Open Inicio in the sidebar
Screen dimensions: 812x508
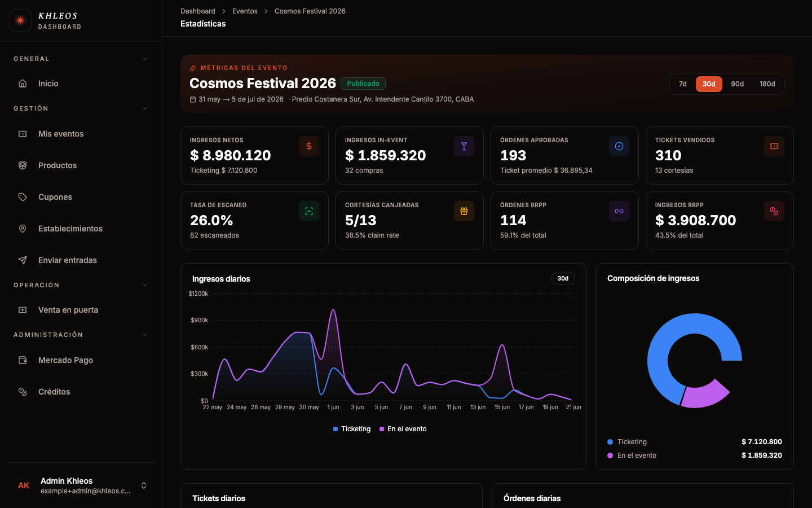click(81, 84)
